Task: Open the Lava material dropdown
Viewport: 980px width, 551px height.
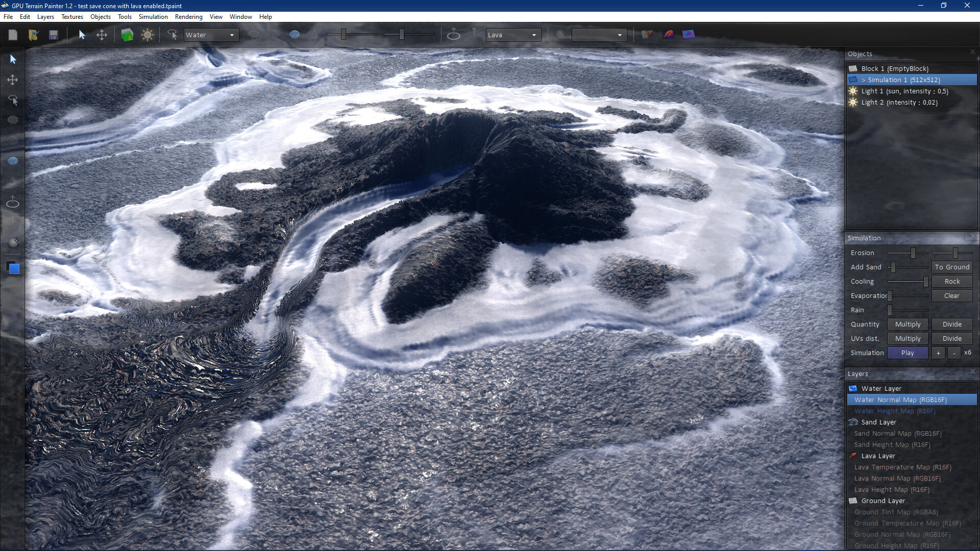Action: click(x=534, y=35)
